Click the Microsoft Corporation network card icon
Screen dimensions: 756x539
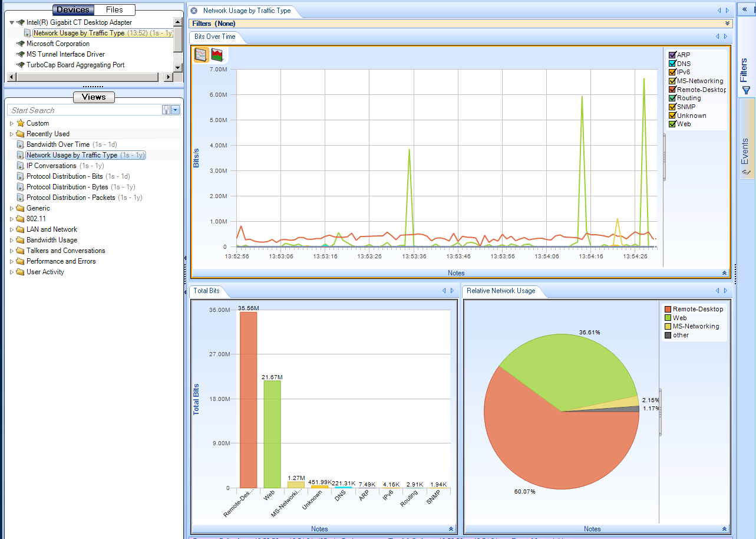pyautogui.click(x=21, y=44)
